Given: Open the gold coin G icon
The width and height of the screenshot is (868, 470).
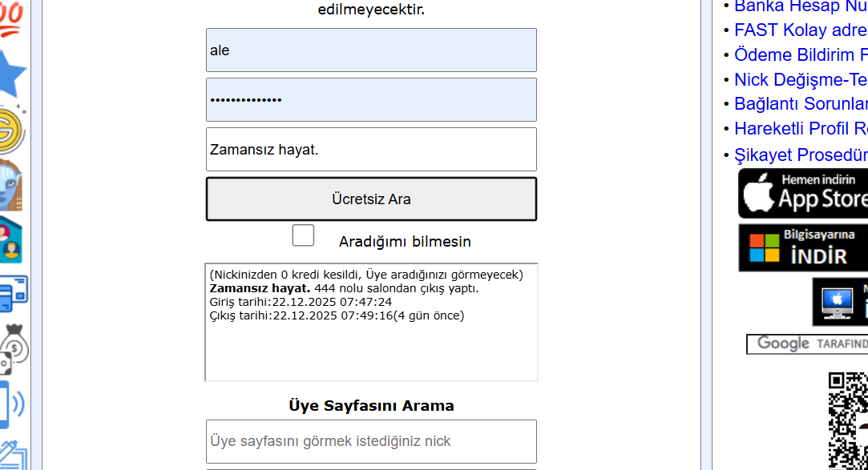Looking at the screenshot, I should tap(11, 130).
